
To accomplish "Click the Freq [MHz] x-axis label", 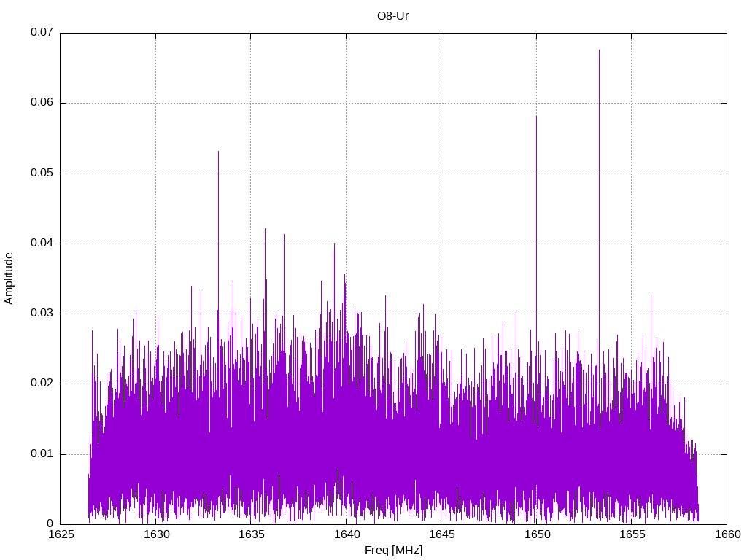I will click(393, 551).
